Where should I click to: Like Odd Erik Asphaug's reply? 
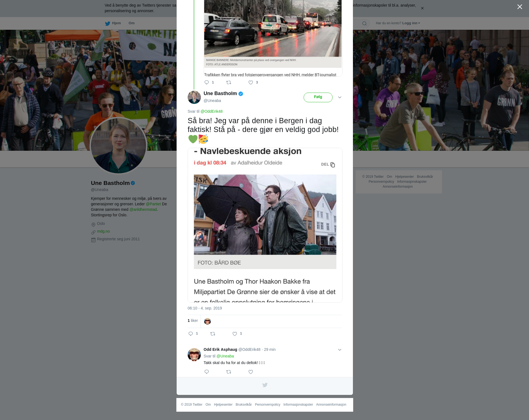251,372
